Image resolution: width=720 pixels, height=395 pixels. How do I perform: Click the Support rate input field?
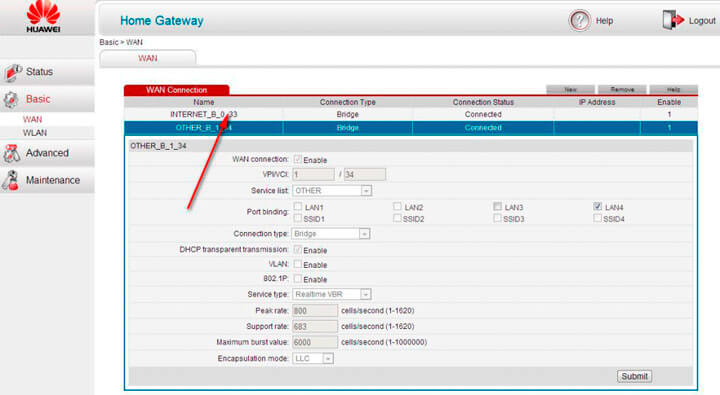[315, 327]
